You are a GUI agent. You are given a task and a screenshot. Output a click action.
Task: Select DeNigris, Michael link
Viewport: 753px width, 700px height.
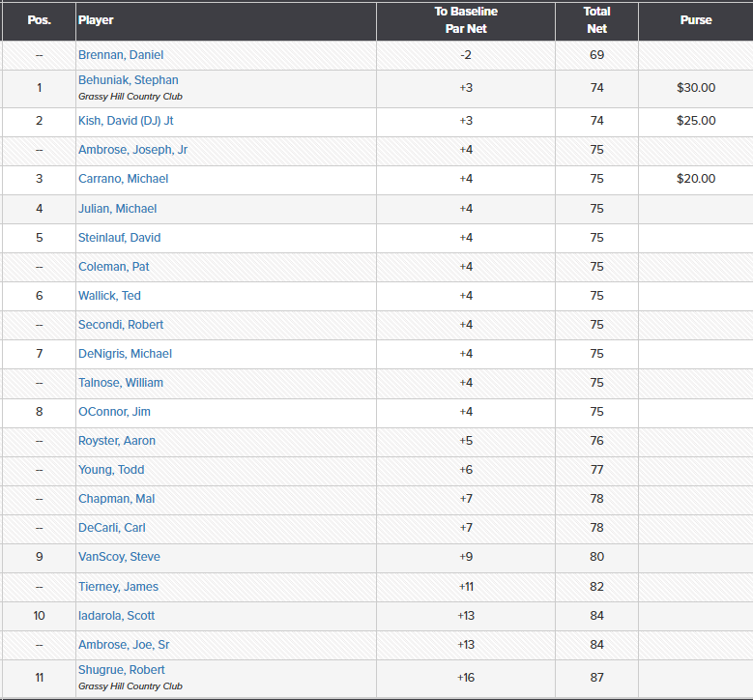[125, 354]
